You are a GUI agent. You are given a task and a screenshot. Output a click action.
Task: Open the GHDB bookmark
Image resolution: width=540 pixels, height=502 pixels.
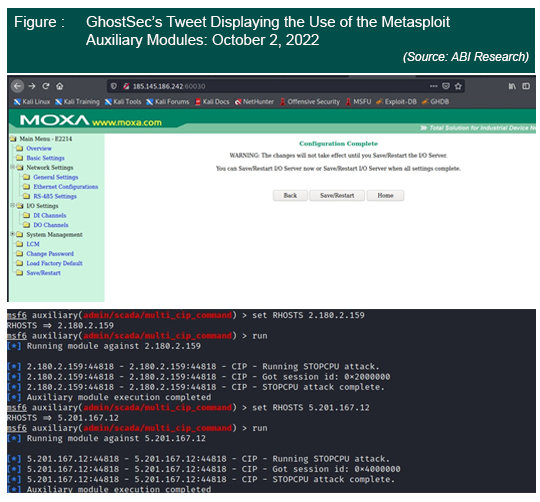coord(435,102)
